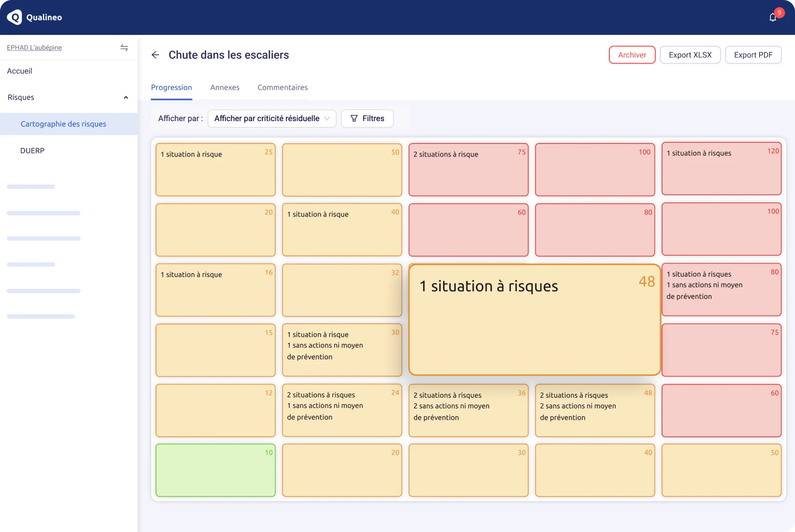The height and width of the screenshot is (532, 795).
Task: Click the empty orange cell scored 12
Action: (x=216, y=410)
